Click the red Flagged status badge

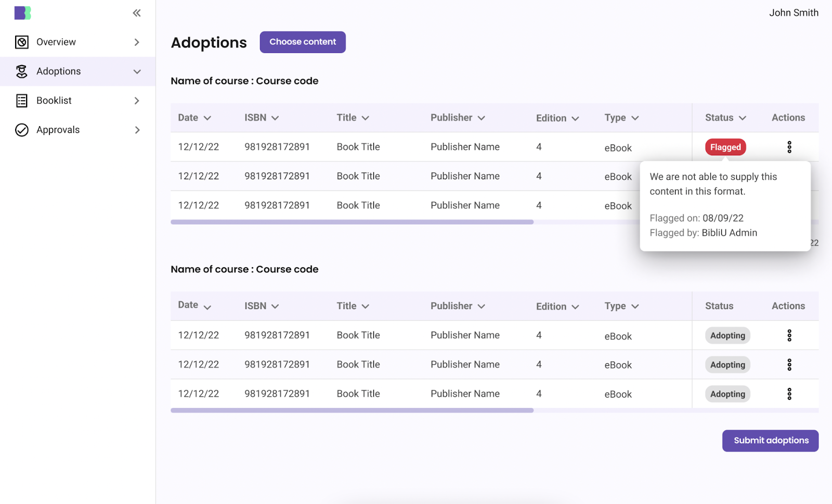coord(725,148)
